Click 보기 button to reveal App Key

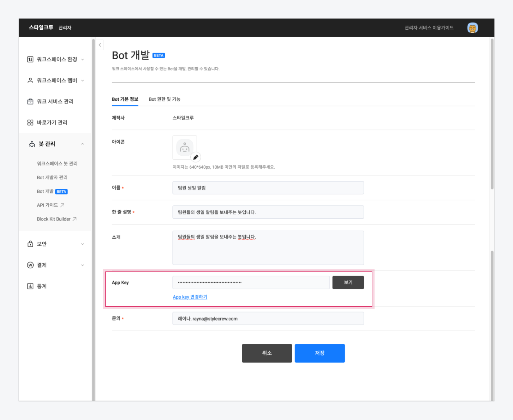(x=348, y=283)
